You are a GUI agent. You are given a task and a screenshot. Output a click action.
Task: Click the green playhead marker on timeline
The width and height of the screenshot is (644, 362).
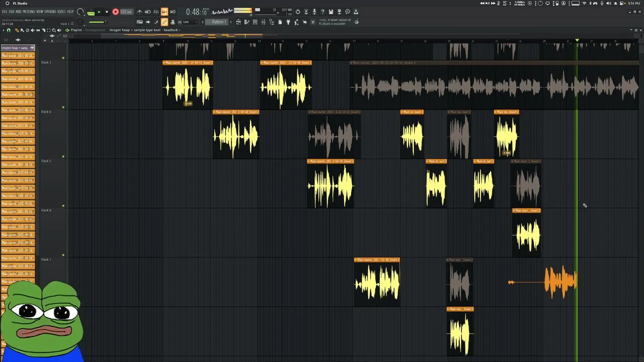[x=577, y=40]
